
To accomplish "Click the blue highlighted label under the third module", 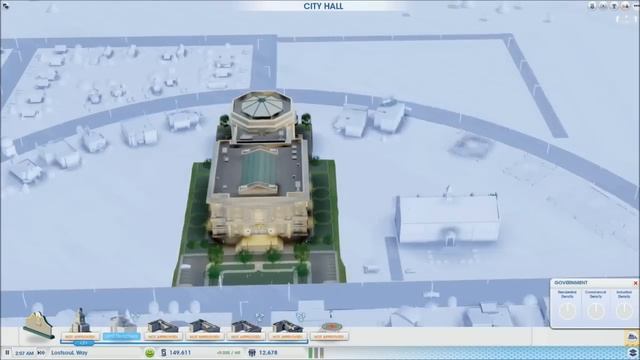I will [121, 337].
